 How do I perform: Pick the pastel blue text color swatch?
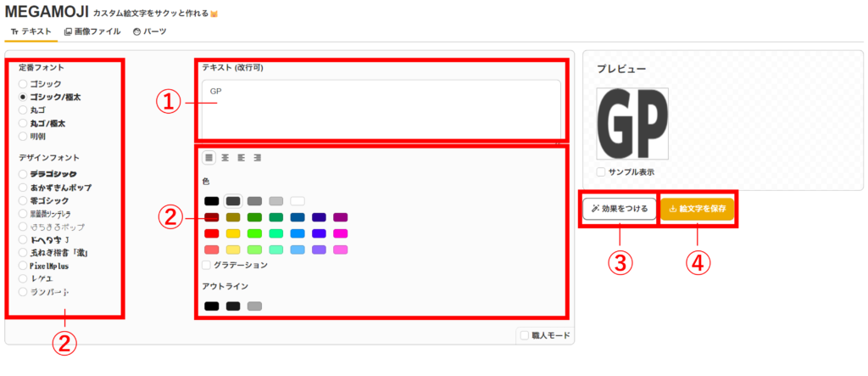pos(298,250)
